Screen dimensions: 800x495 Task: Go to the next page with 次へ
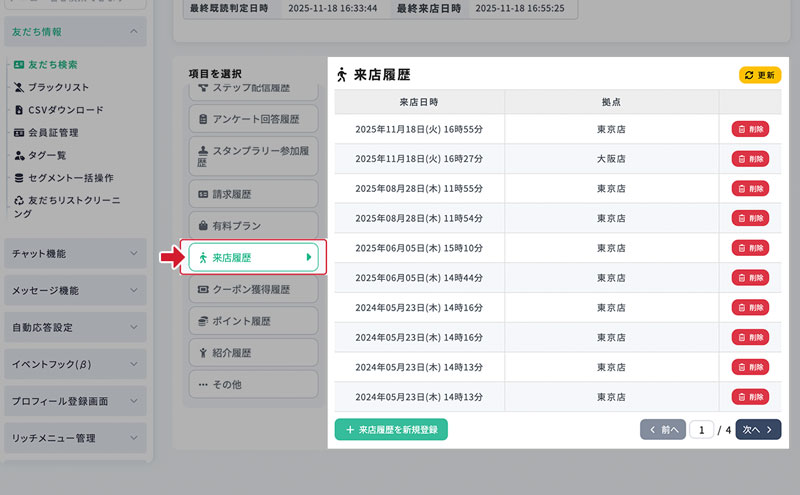click(x=758, y=430)
